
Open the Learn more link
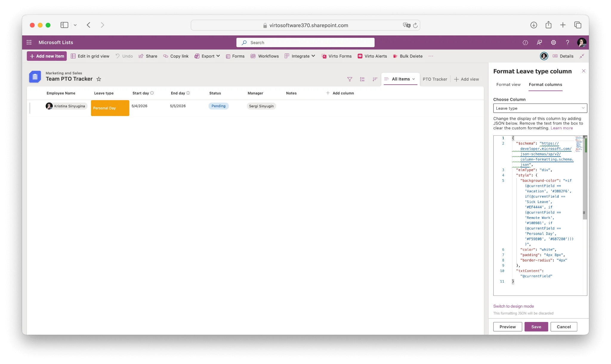[x=561, y=128]
